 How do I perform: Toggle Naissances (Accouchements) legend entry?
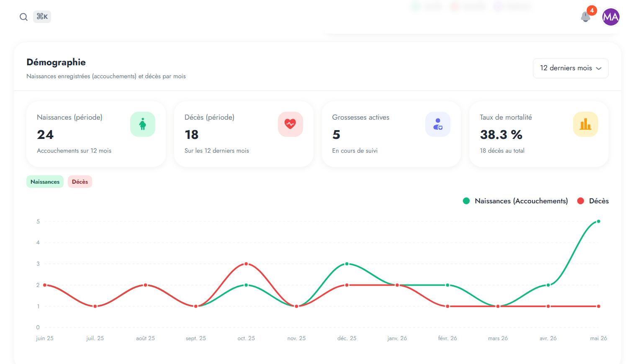[x=515, y=201]
